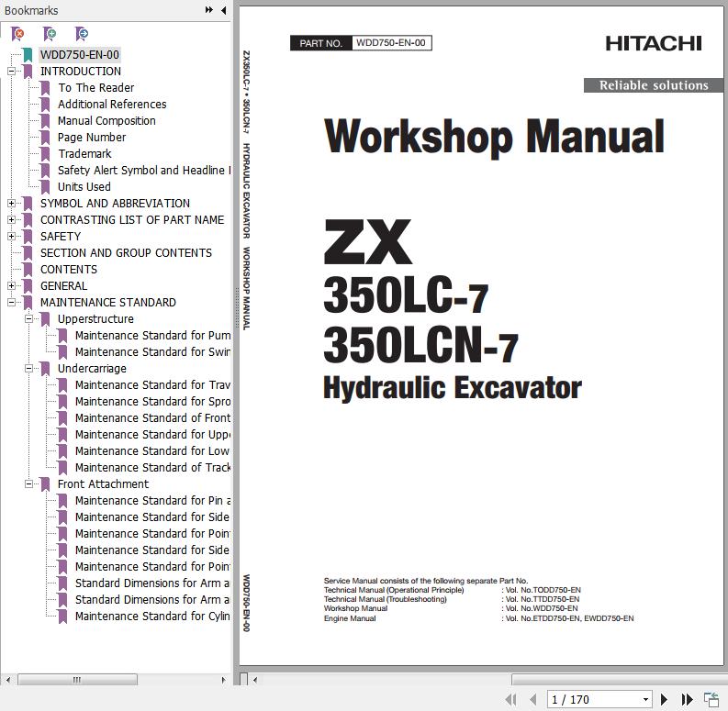Click the Reliable solutions banner
Image resolution: width=728 pixels, height=711 pixels.
point(654,85)
